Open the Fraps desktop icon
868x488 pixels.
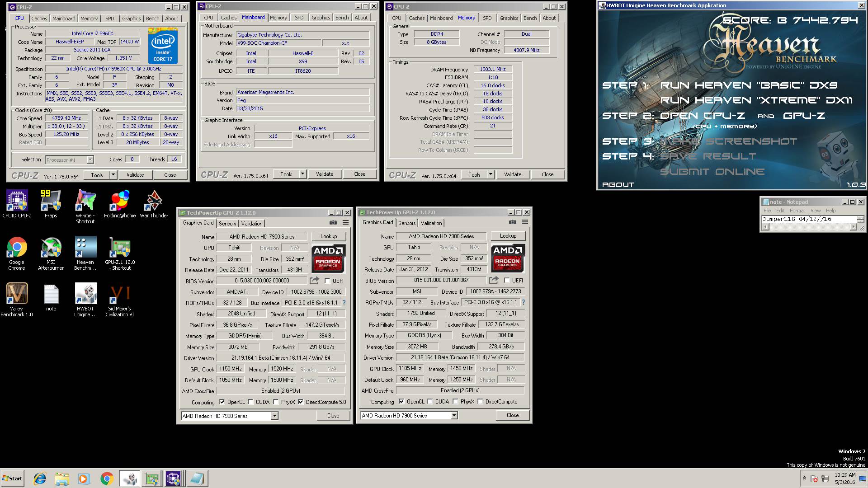pyautogui.click(x=51, y=204)
